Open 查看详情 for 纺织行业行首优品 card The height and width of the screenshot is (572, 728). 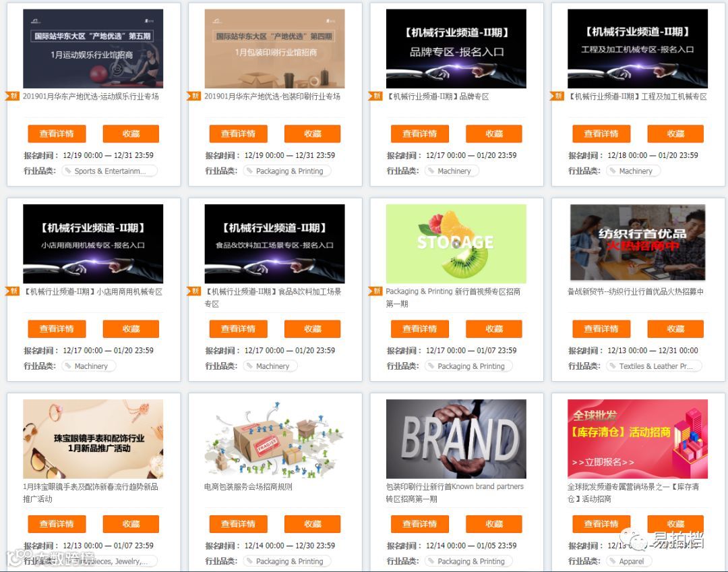click(601, 329)
